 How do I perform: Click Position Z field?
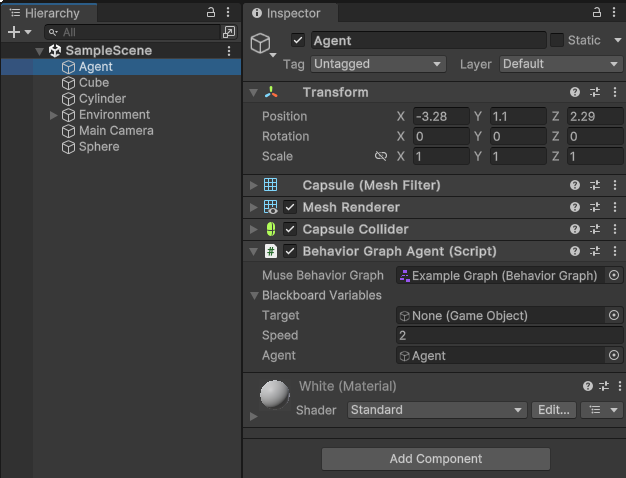pos(595,116)
